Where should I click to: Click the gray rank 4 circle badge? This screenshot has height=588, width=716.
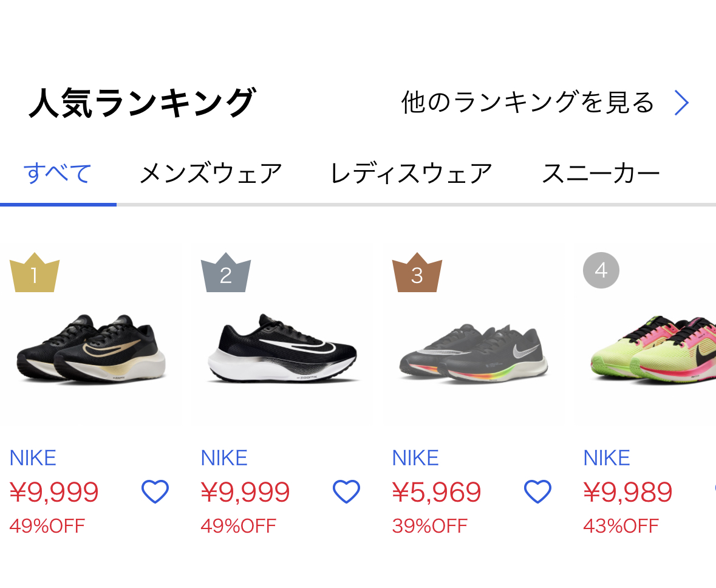coord(601,270)
